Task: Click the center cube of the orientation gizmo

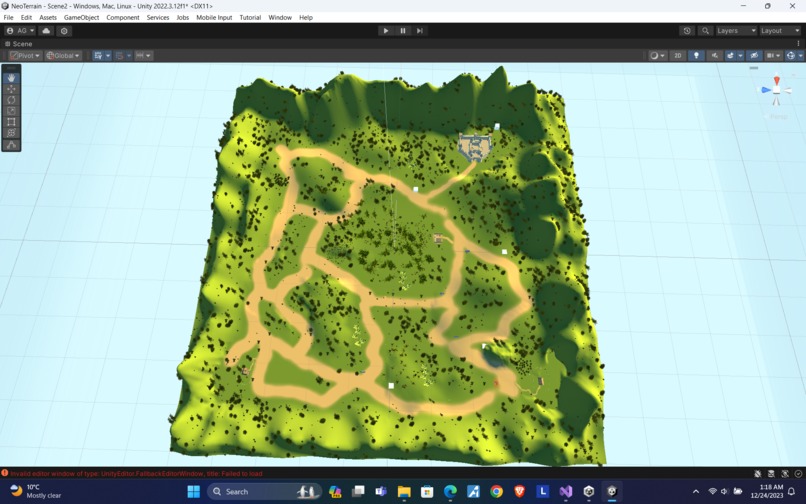Action: click(x=777, y=91)
